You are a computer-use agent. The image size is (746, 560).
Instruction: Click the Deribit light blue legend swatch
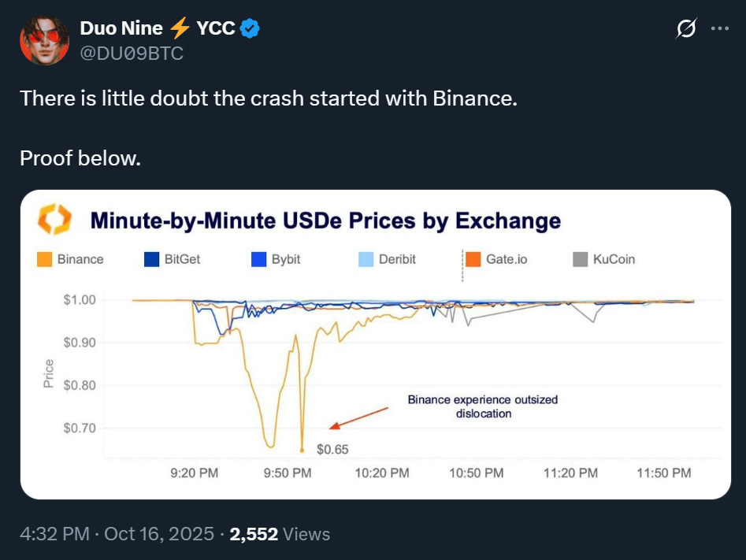coord(366,259)
